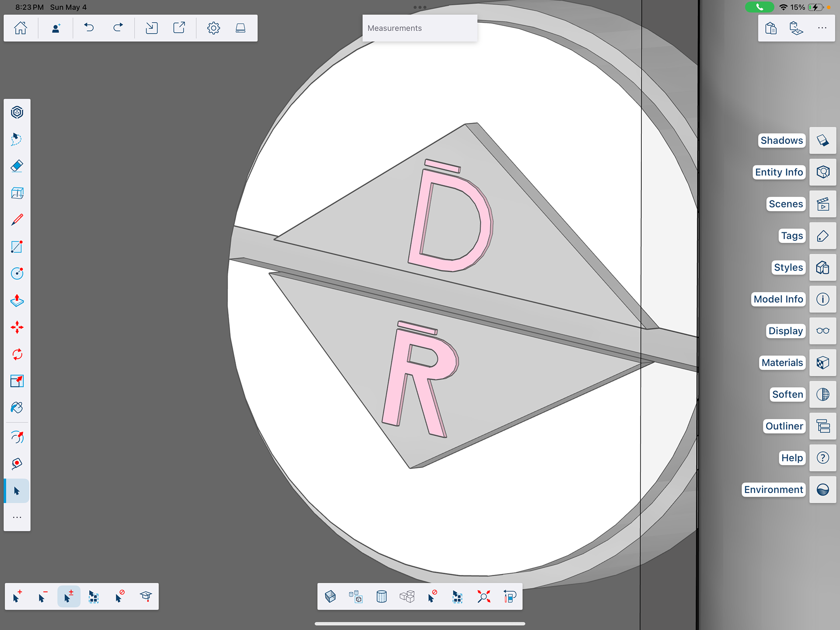The width and height of the screenshot is (840, 630).
Task: Open the Materials panel icon
Action: pyautogui.click(x=822, y=363)
